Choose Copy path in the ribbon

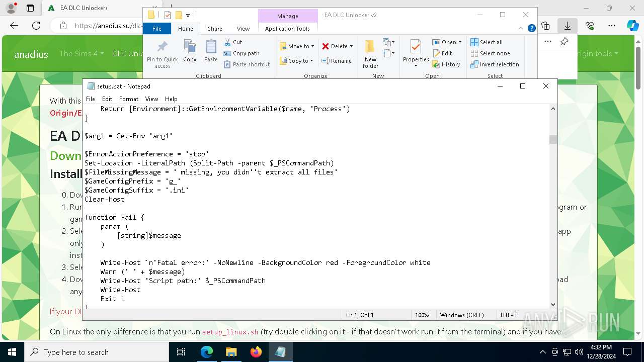[242, 53]
